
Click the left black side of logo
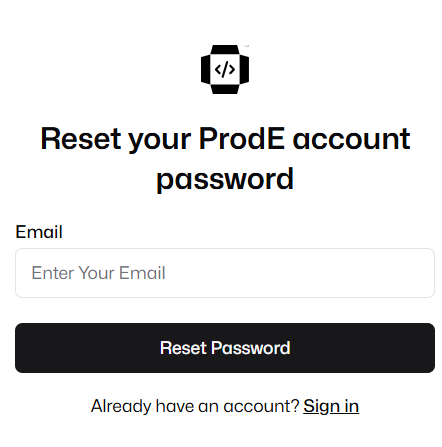pos(205,69)
